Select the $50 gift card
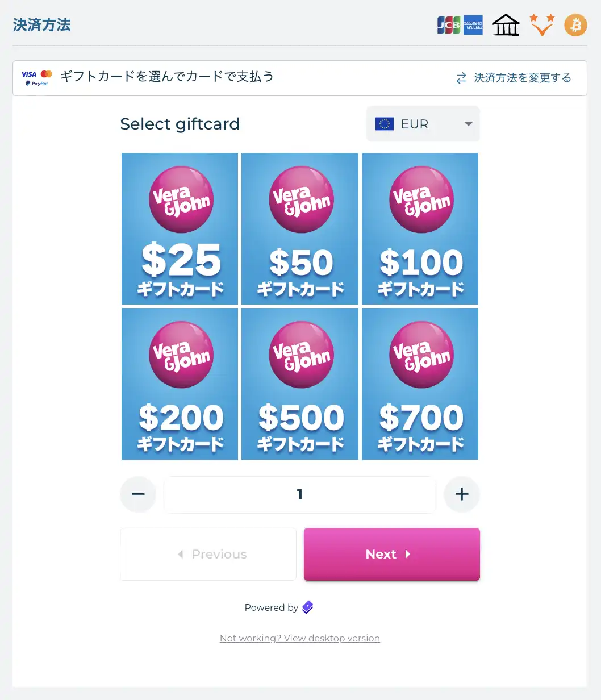The height and width of the screenshot is (700, 601). [300, 228]
